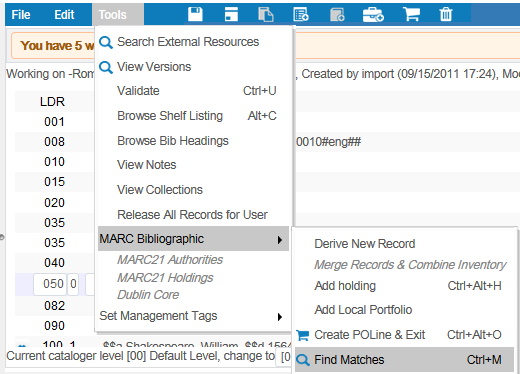Click the 050 first indicator field containing 0
This screenshot has height=374, width=520.
pyautogui.click(x=73, y=284)
